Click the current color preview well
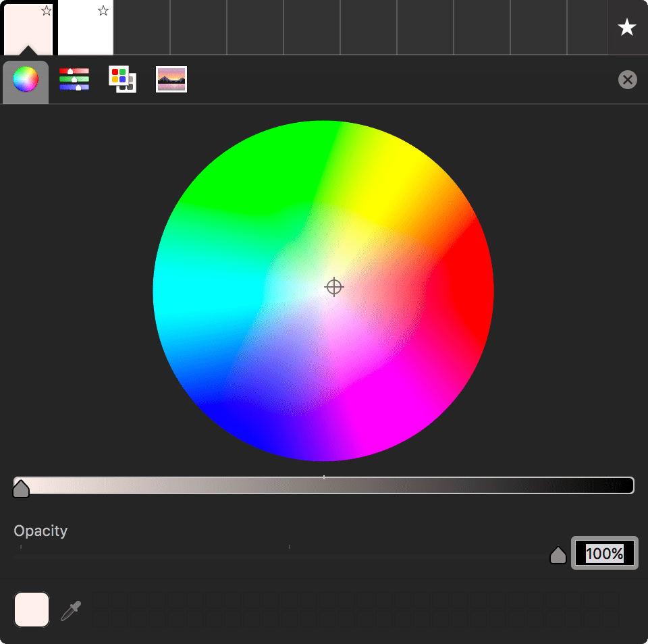648x644 pixels. click(x=32, y=610)
